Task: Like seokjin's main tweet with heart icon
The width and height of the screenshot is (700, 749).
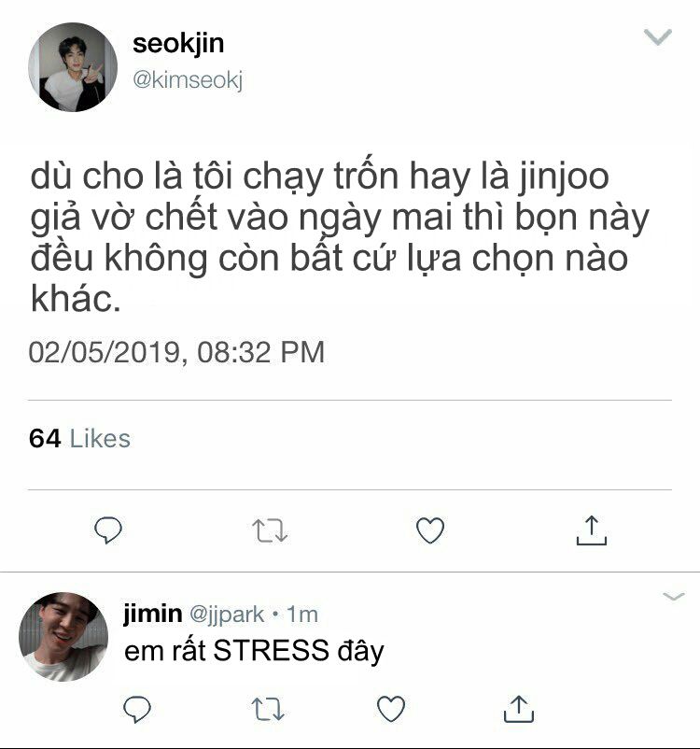Action: coord(430,530)
